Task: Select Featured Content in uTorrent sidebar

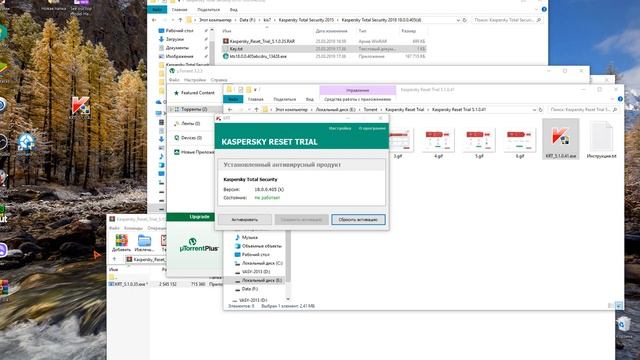Action: coord(194,93)
